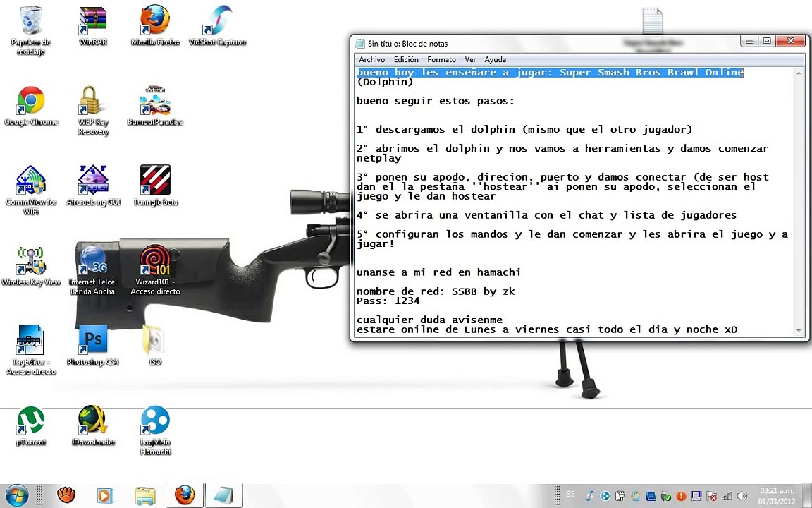Maximize the Bloc de notas window

(767, 42)
